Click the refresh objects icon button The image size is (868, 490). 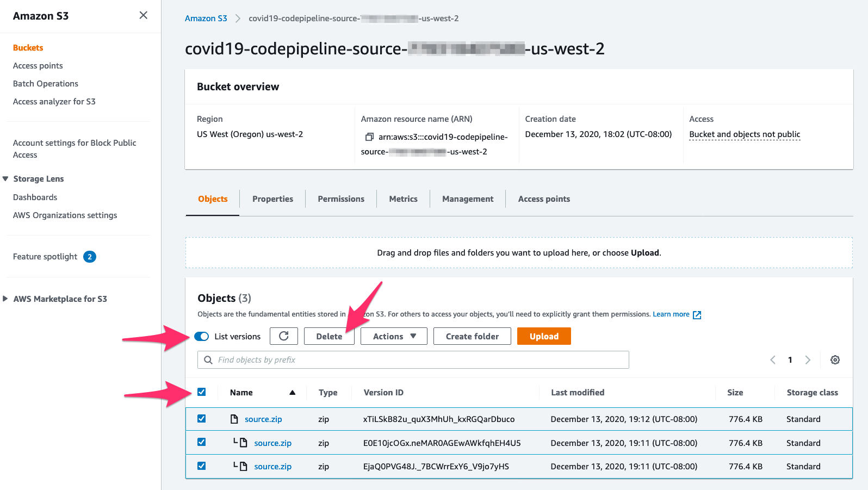[284, 336]
